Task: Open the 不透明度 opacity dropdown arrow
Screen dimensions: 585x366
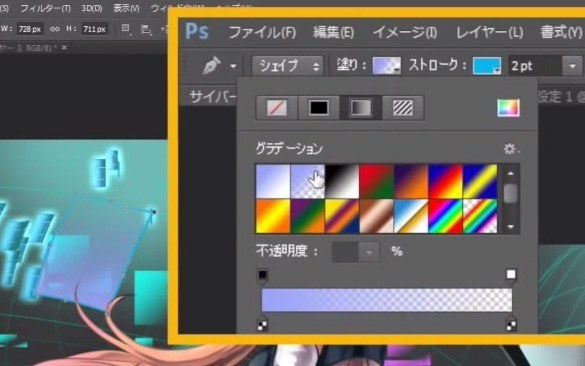Action: point(369,252)
